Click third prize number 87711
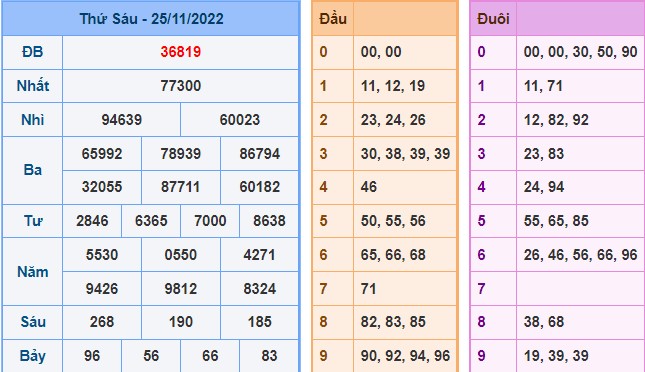This screenshot has height=372, width=645. 181,187
